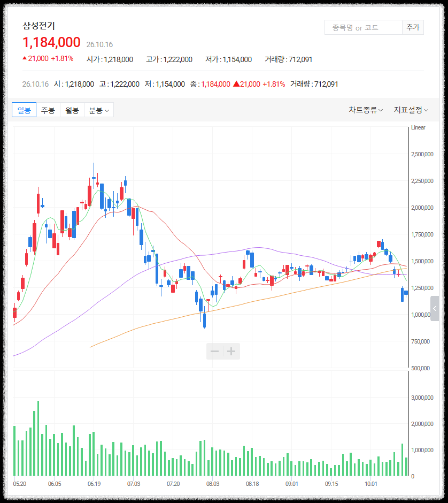Click the 2,500,000 price axis label
The image size is (448, 503).
pos(422,154)
